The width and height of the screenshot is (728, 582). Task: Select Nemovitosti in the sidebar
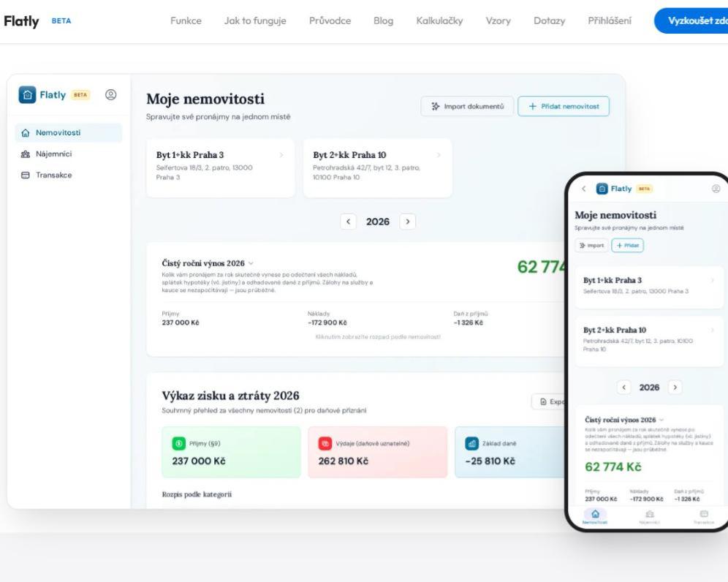point(69,133)
